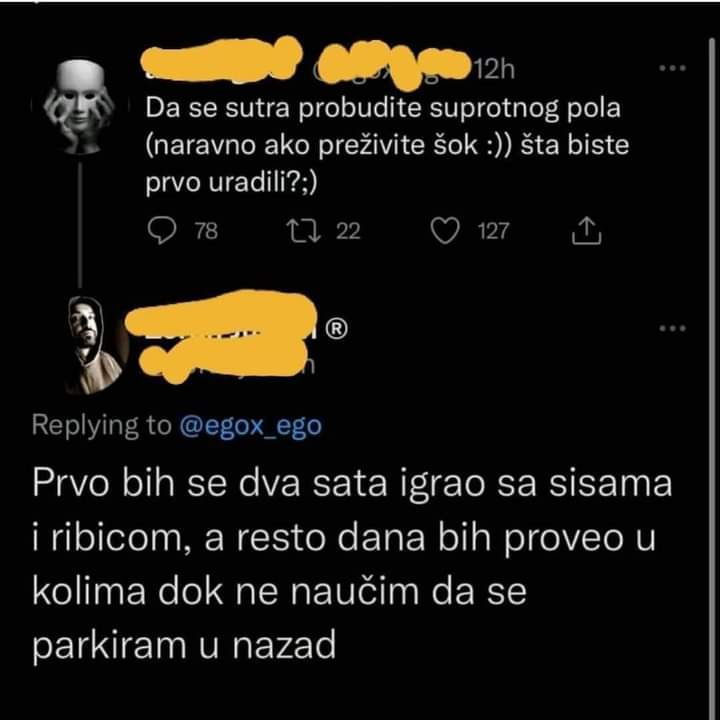Open the share upload arrow icon
Image resolution: width=720 pixels, height=720 pixels.
coord(586,231)
